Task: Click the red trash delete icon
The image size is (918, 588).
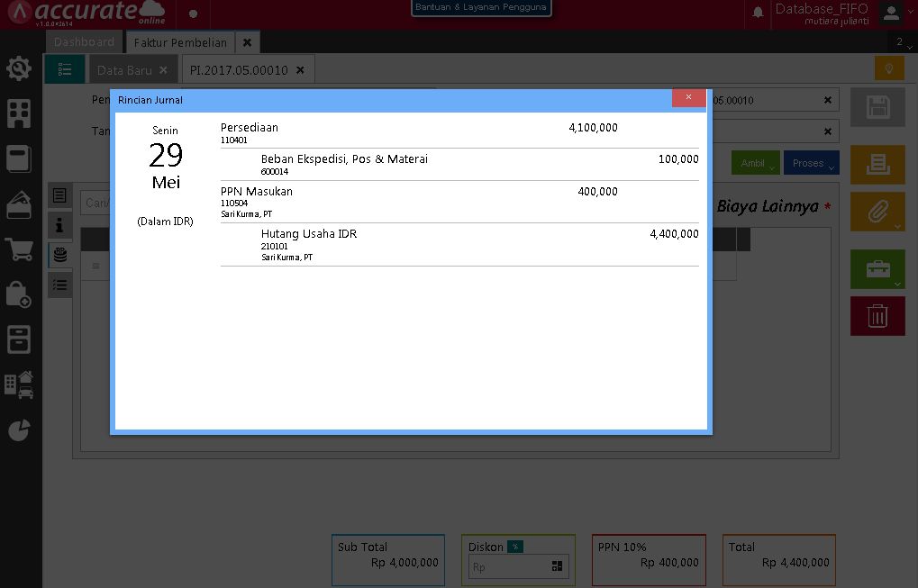Action: click(x=877, y=315)
